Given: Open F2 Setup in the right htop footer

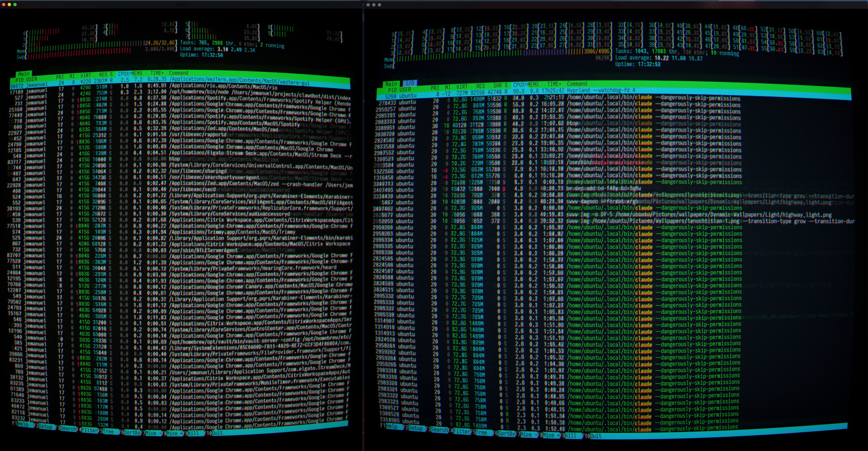Looking at the screenshot, I should (x=415, y=428).
